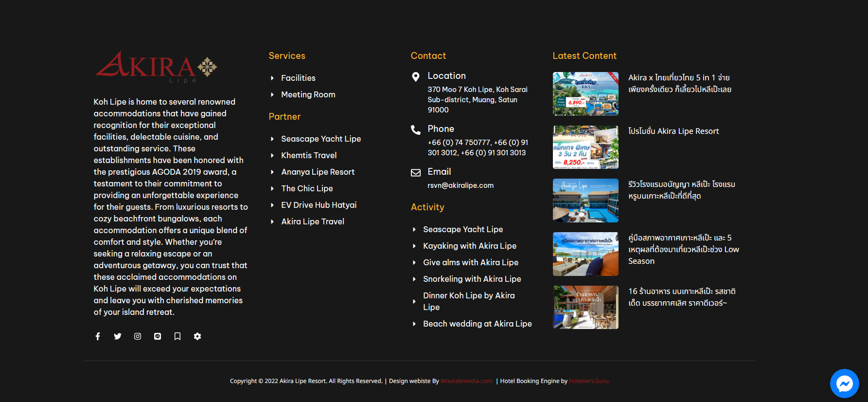This screenshot has width=868, height=402.
Task: Visit Seascape Yacht Lipe partner link
Action: (321, 139)
